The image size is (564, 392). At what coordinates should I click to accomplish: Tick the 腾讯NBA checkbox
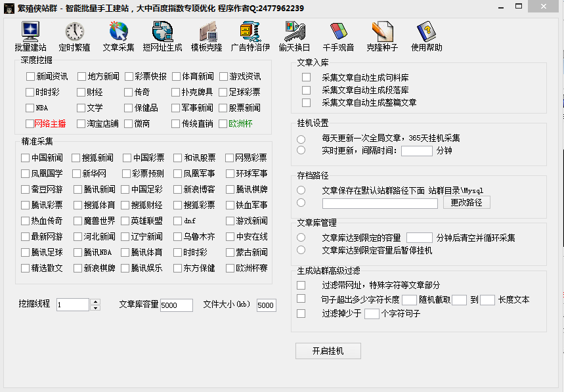77,252
